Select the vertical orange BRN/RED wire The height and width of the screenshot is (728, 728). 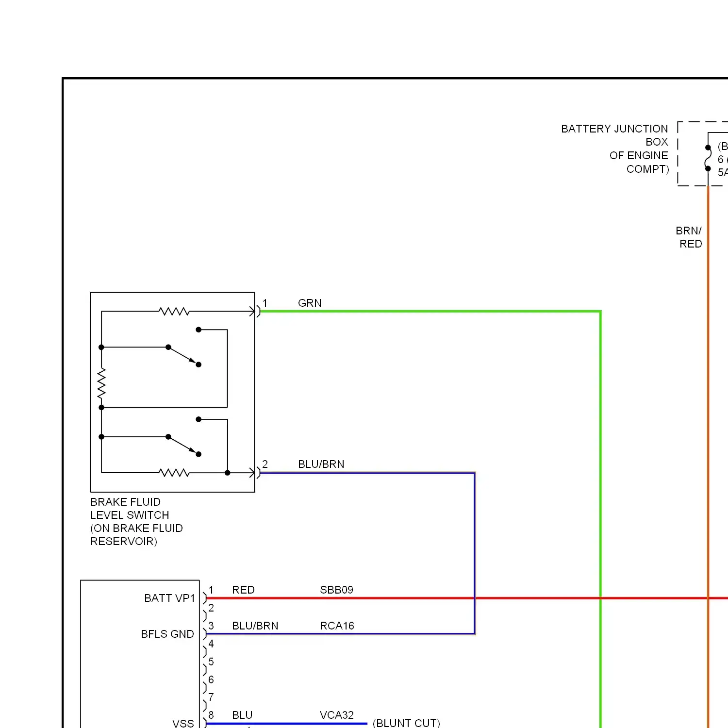pos(708,456)
